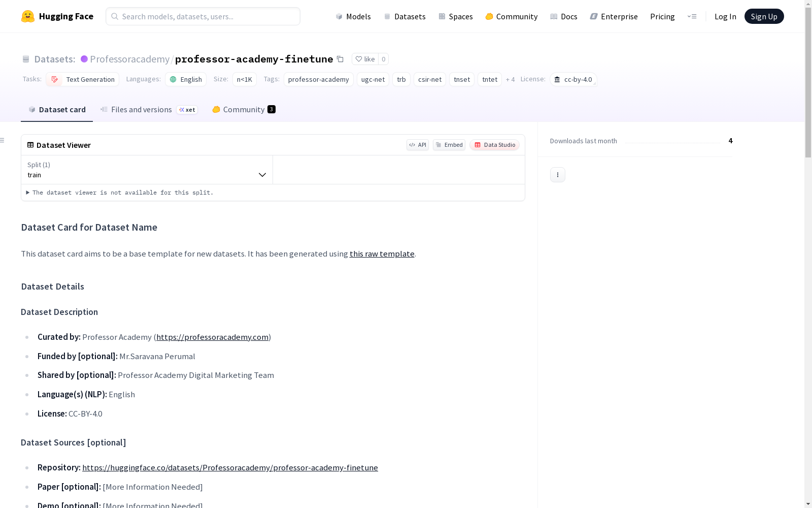Click the English language tag
Viewport: 812px width, 508px height.
tap(186, 79)
